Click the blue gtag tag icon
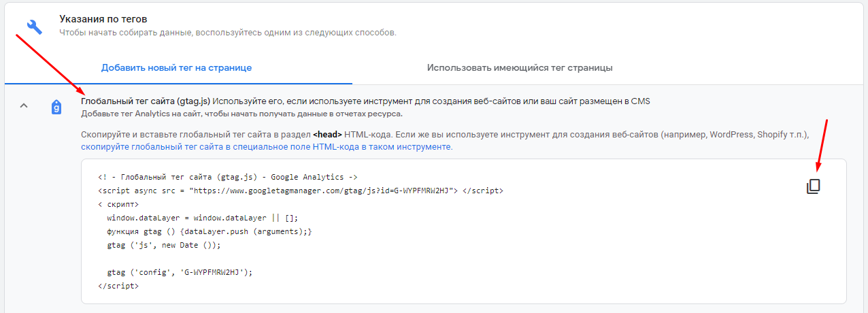 [57, 107]
